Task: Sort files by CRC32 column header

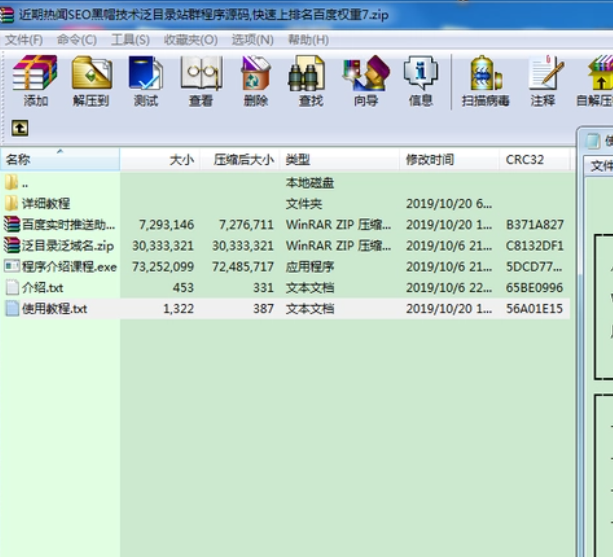Action: click(x=534, y=159)
